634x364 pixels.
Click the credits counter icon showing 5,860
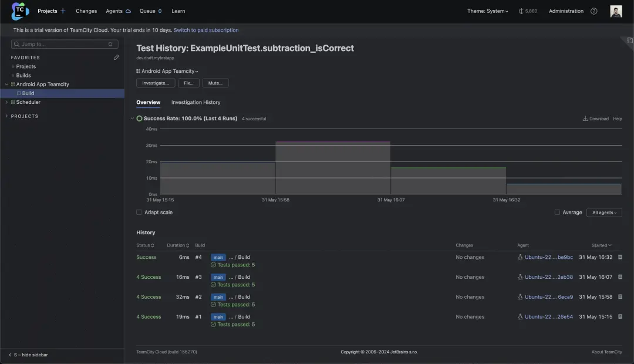point(521,11)
